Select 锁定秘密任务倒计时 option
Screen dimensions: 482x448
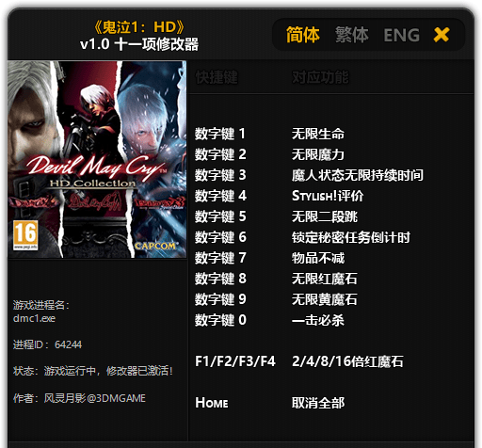click(351, 237)
